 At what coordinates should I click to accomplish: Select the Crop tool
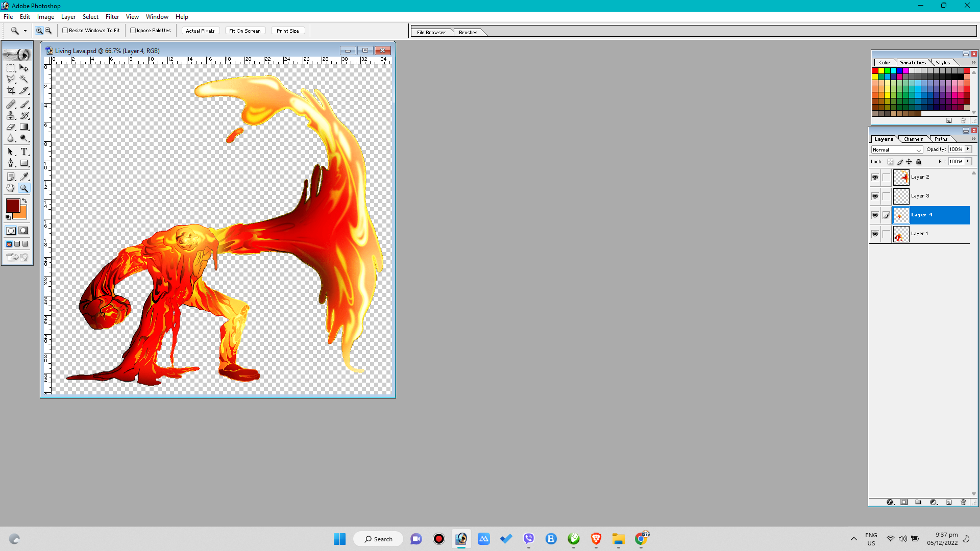[11, 90]
